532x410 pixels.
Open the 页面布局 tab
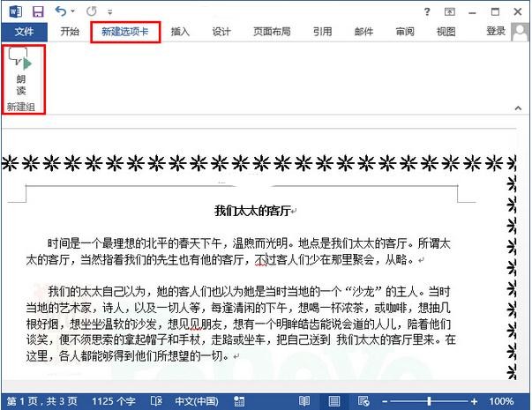pos(272,32)
